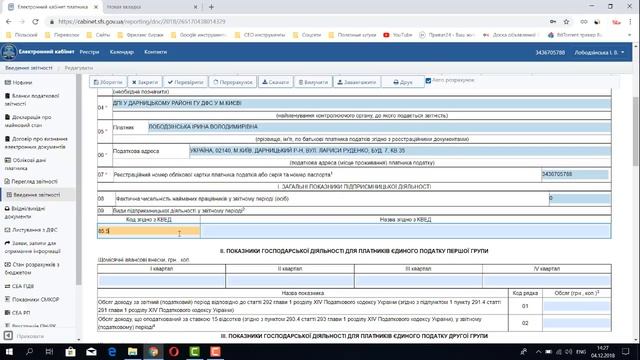The image size is (640, 360).
Task: Open Договір про визнання електронних документів
Action: (x=36, y=143)
